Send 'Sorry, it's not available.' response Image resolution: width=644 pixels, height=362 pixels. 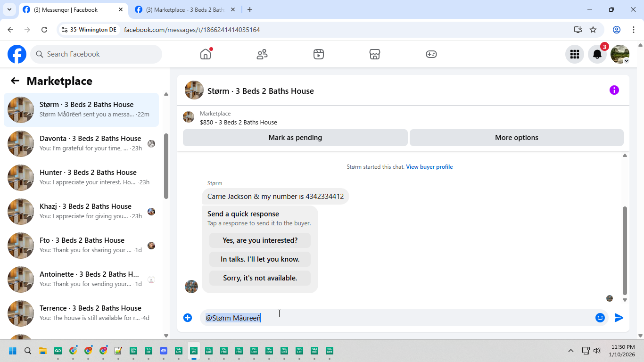tap(260, 278)
